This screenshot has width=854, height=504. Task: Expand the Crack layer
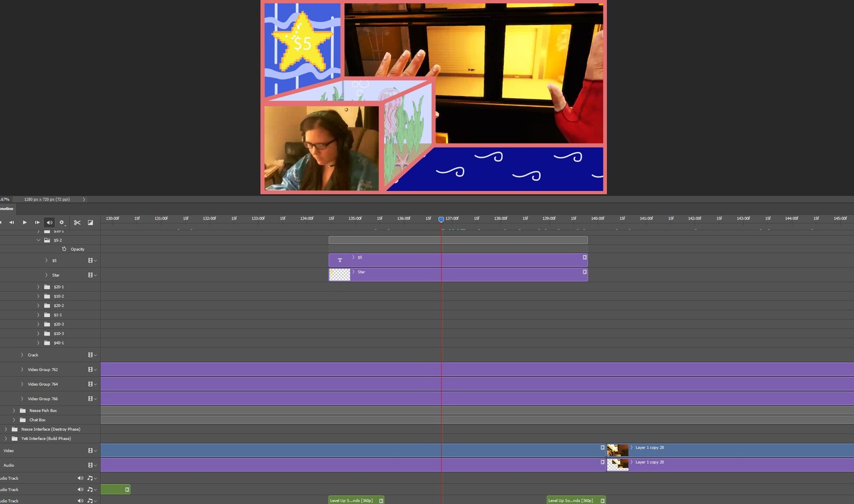(x=22, y=355)
